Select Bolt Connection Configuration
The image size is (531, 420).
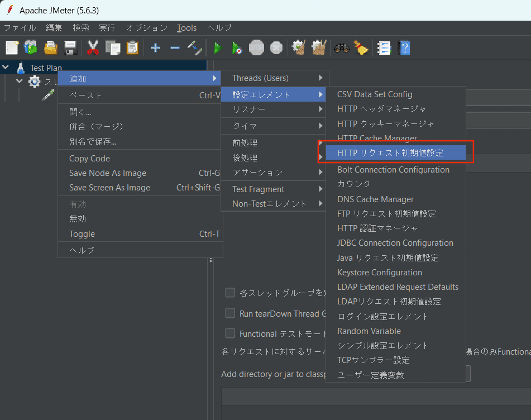point(396,170)
